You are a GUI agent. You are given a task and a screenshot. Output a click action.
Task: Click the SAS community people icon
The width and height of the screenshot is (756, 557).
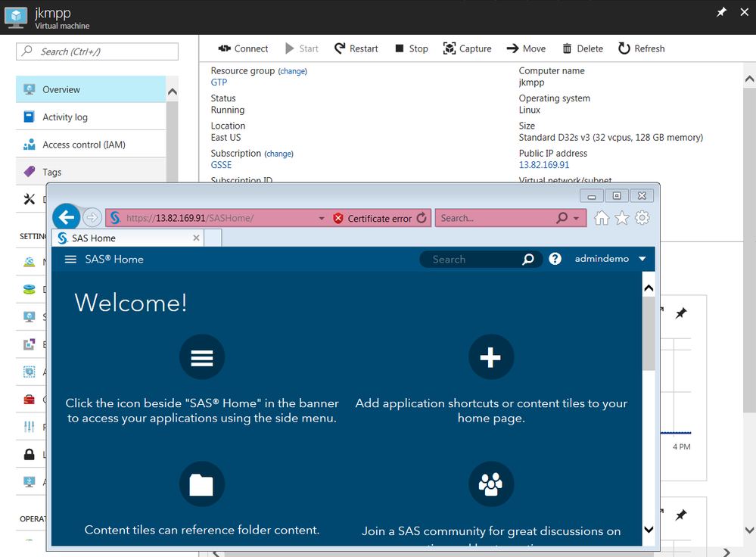tap(491, 484)
